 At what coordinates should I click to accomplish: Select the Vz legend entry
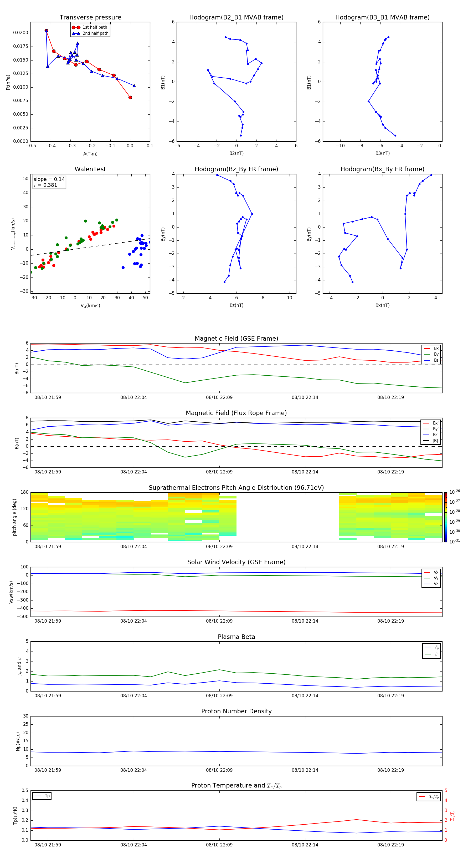click(431, 584)
